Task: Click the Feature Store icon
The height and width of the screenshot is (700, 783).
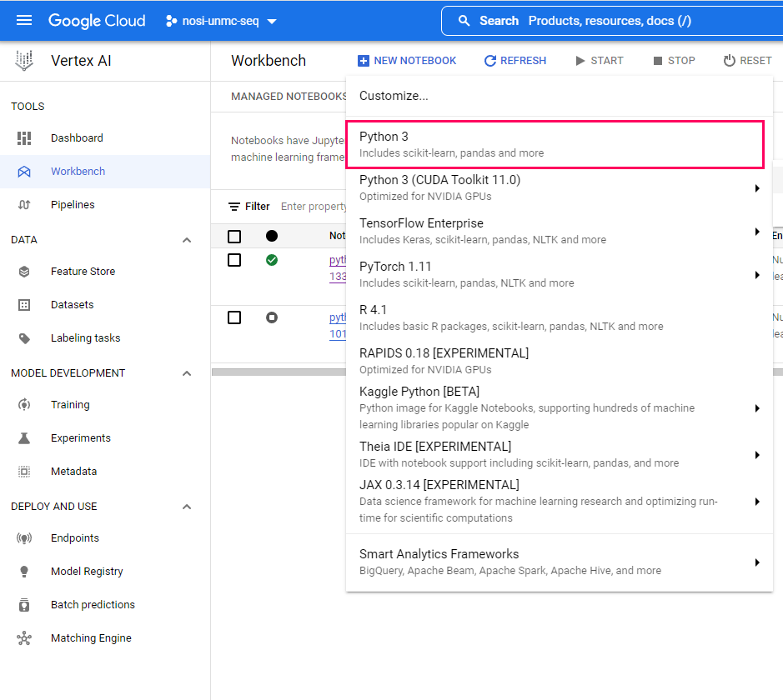Action: click(x=24, y=272)
